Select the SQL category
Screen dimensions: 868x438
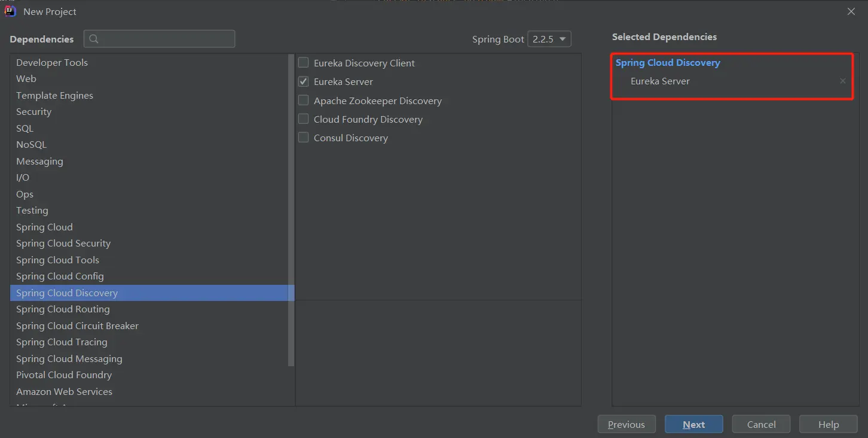pyautogui.click(x=149, y=128)
